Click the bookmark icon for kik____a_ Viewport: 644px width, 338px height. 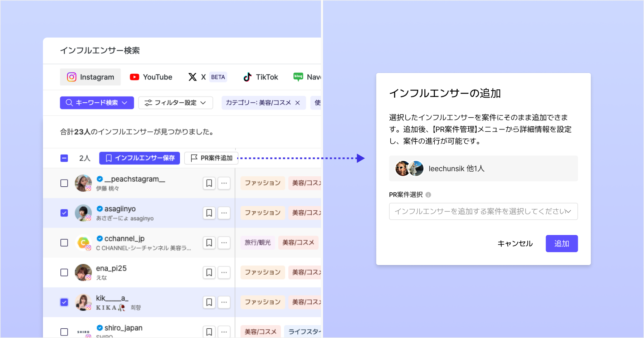coord(209,302)
